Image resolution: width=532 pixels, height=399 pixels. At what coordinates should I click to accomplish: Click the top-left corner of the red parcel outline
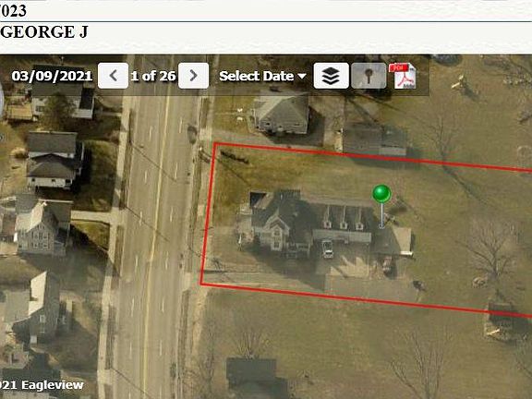(x=215, y=144)
